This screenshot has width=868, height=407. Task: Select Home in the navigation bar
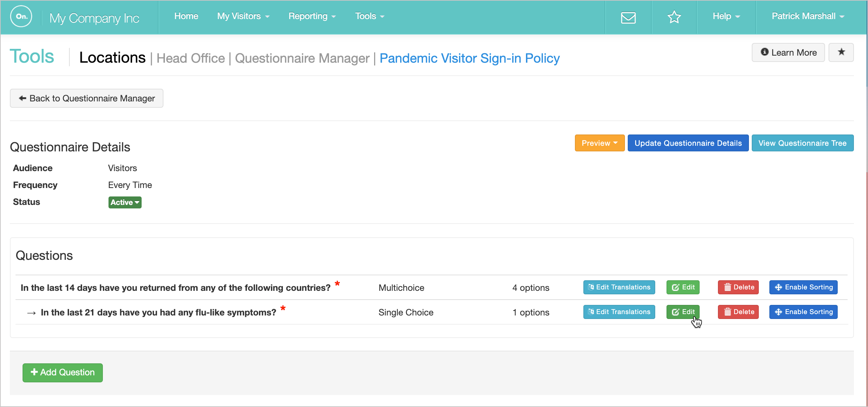186,16
